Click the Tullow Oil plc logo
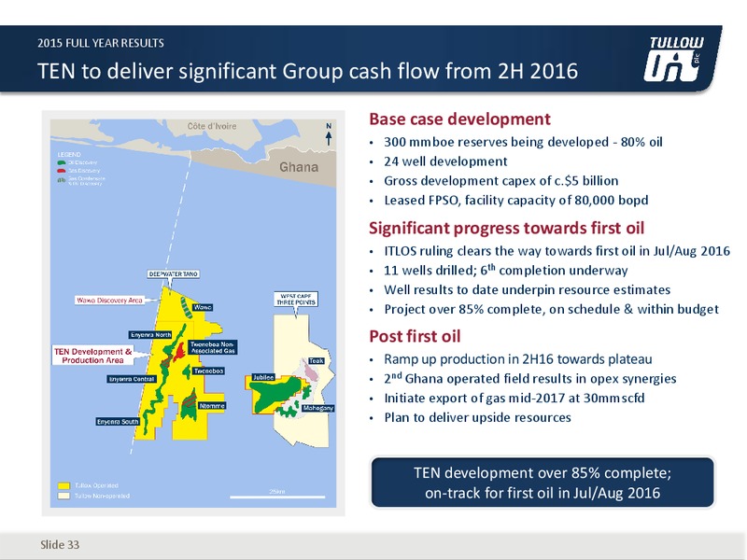Screen dimensions: 747x560 [673, 60]
